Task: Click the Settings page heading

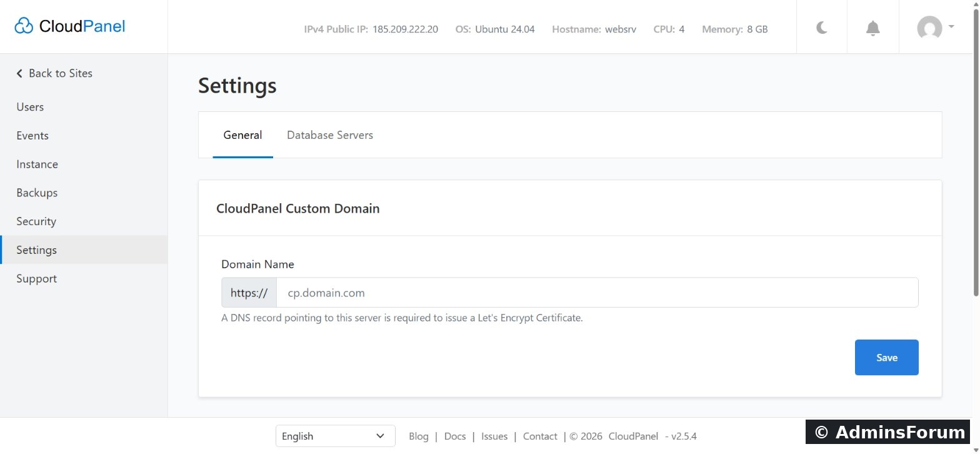Action: pyautogui.click(x=237, y=86)
